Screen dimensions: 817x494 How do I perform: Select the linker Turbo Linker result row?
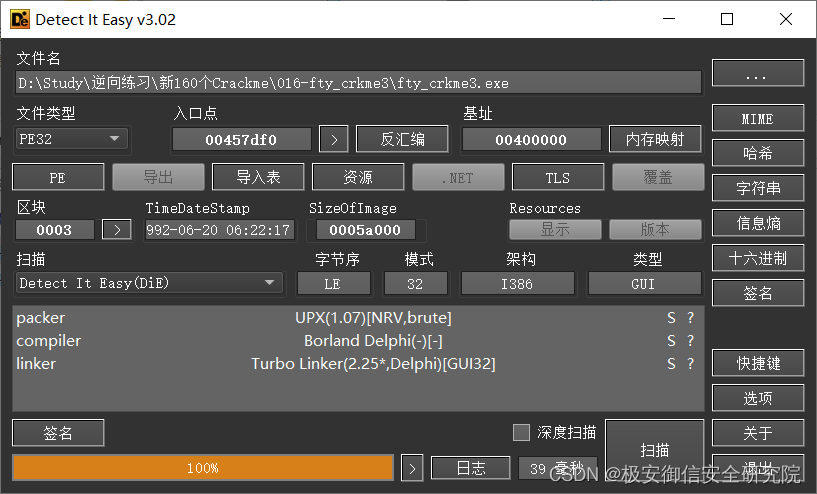[x=358, y=363]
